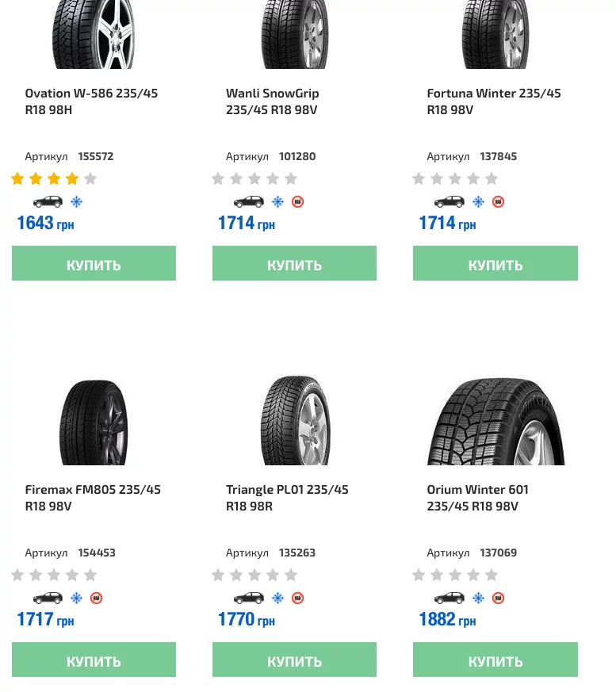Click the car icon under Triangle PL01
Viewport: 616px width, 692px height.
click(x=249, y=598)
